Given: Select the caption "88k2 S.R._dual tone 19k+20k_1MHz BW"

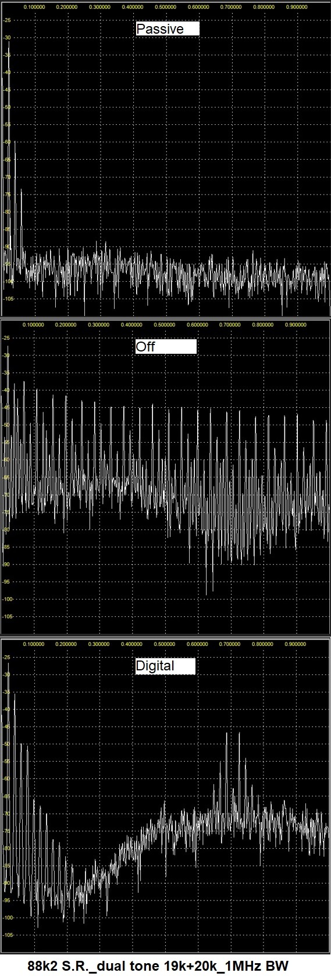Looking at the screenshot, I should 158,967.
